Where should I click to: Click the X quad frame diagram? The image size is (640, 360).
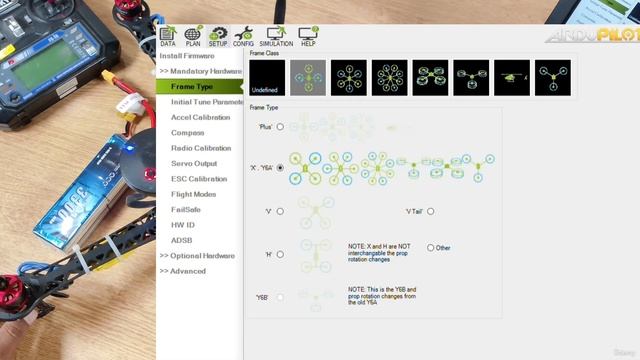(305, 168)
